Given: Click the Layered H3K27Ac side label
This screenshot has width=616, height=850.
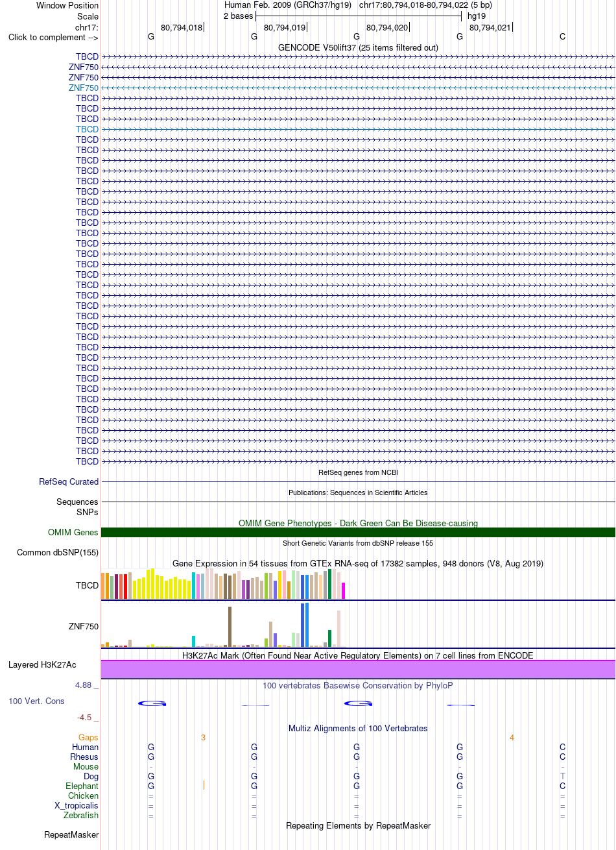Looking at the screenshot, I should click(42, 665).
